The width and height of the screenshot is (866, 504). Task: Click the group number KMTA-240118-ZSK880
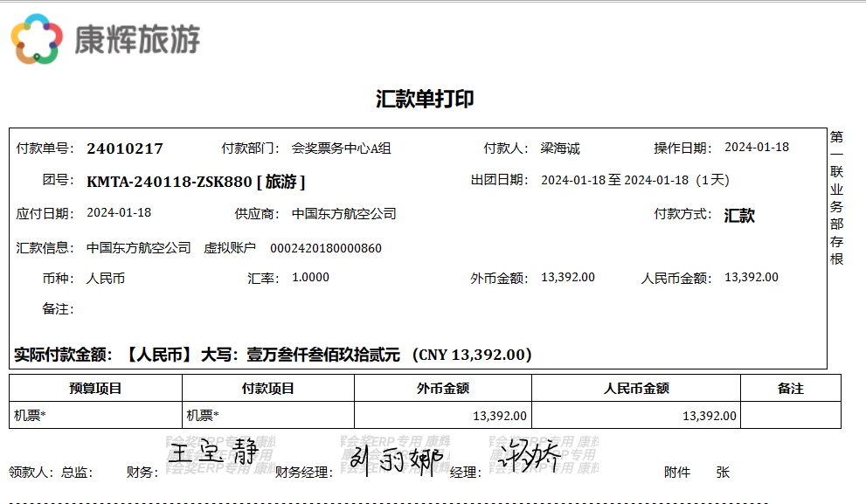[x=170, y=182]
